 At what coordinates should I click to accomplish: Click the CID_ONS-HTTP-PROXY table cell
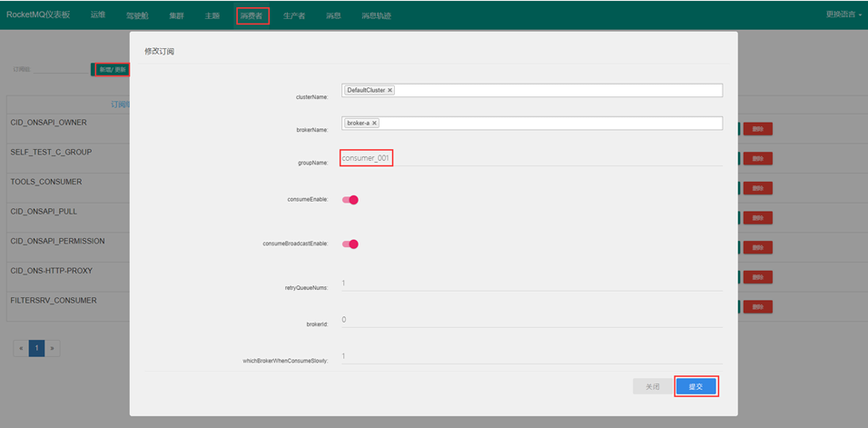(68, 277)
